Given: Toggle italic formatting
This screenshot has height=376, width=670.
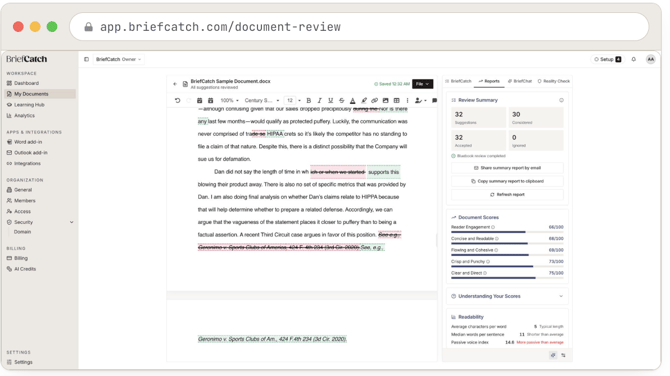Looking at the screenshot, I should tap(319, 100).
